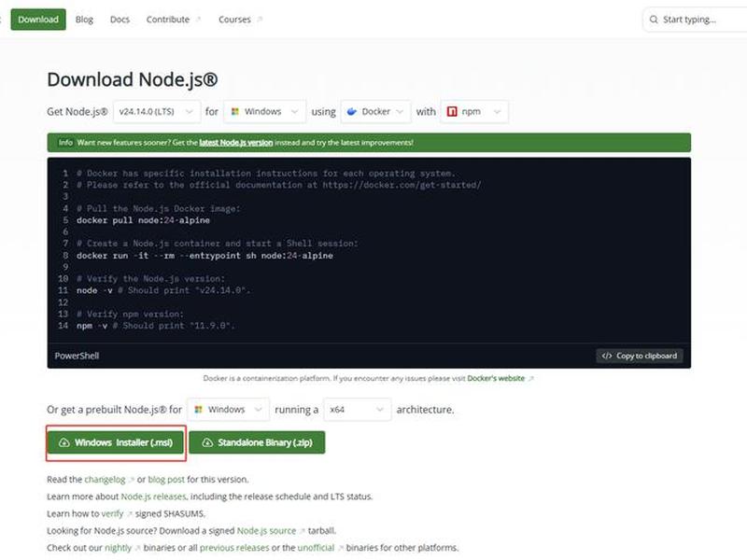Click external arrow icon next to Contribute
This screenshot has width=747, height=560.
(x=198, y=20)
